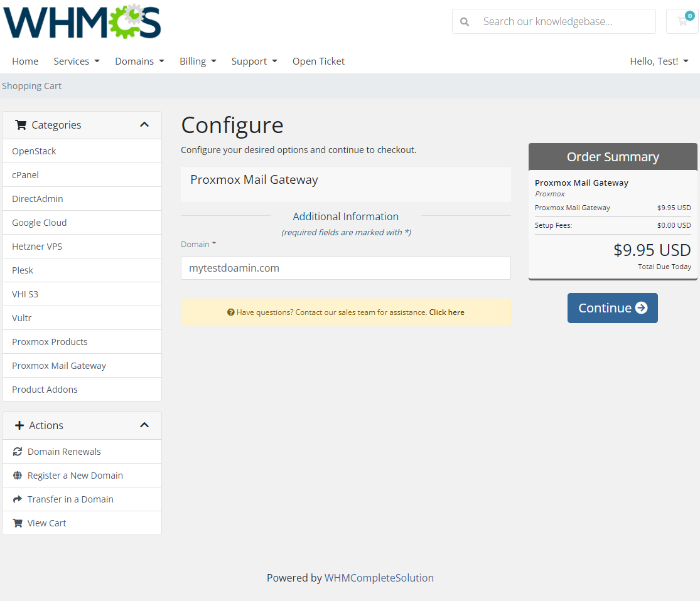Click the knowledgebase search magnifier icon

(x=465, y=21)
